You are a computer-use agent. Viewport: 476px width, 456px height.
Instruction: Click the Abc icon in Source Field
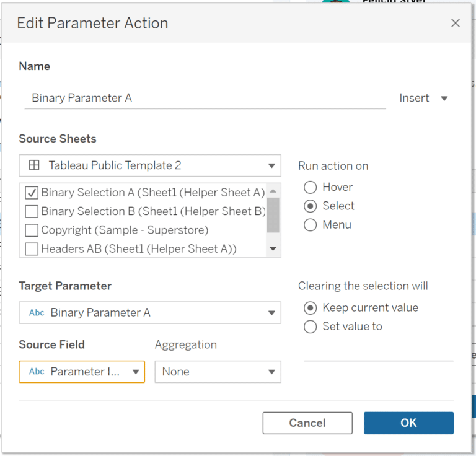click(x=37, y=371)
